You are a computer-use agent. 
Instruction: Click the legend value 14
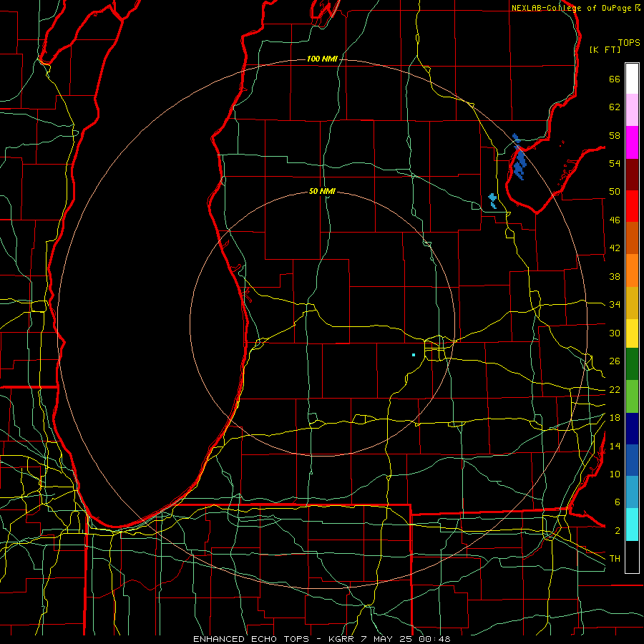pos(615,446)
